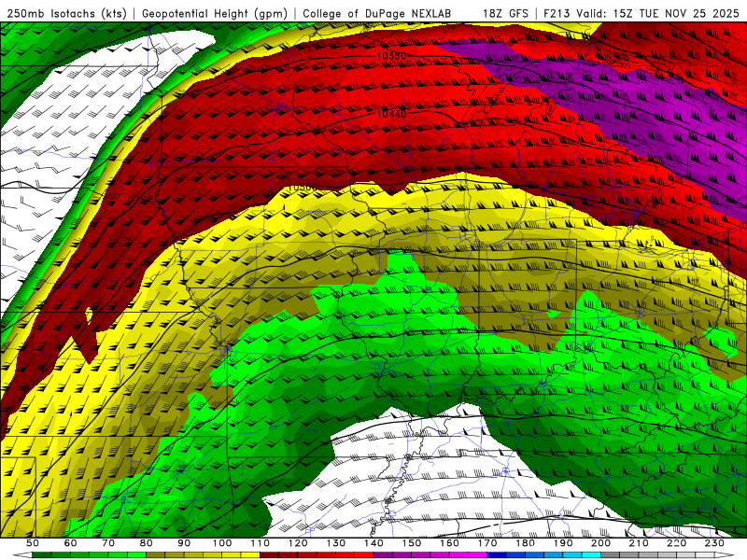This screenshot has width=747, height=560.
Task: Click the dark blue swatch right of 170
Action: pyautogui.click(x=497, y=555)
